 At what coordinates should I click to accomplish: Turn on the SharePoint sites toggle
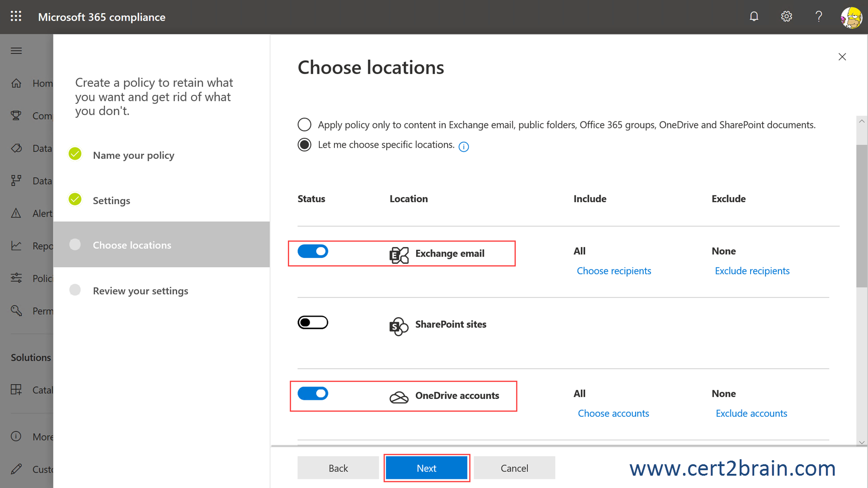click(313, 322)
